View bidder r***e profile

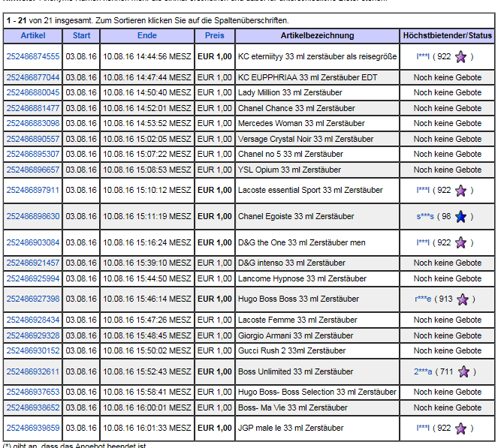click(423, 299)
